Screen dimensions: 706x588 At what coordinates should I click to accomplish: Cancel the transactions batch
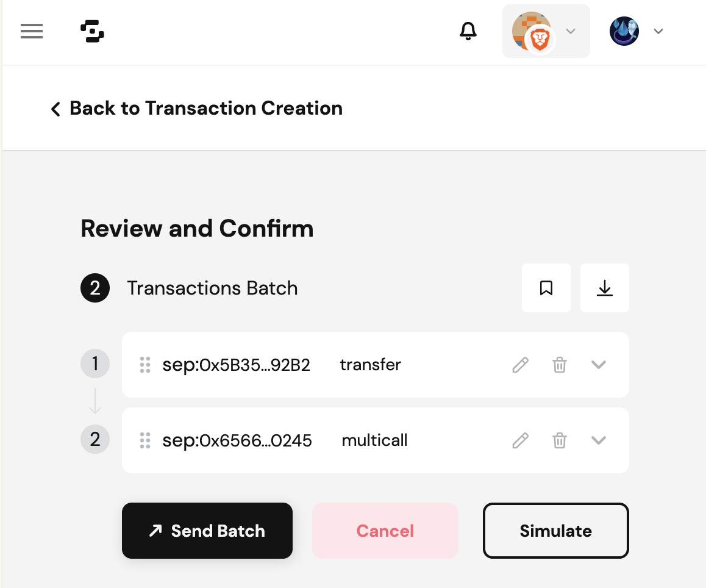click(385, 531)
